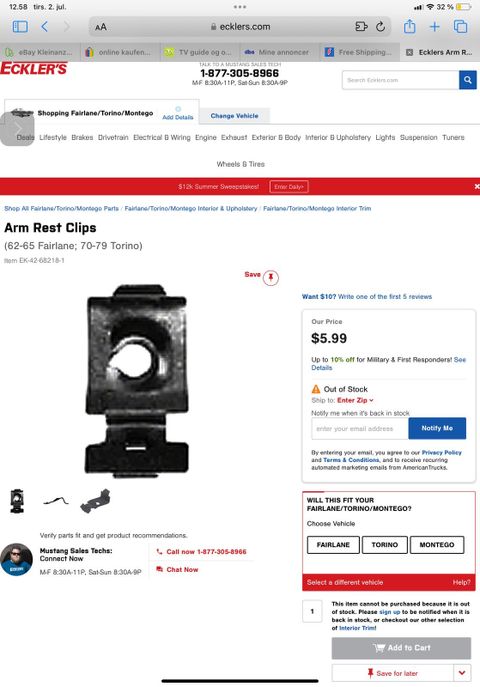
Task: Tap the browser back arrow
Action: point(44,27)
